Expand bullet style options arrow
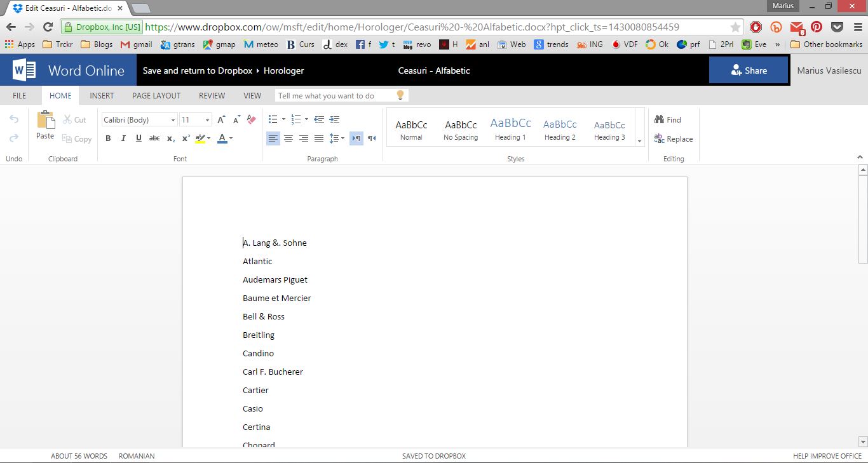 (x=283, y=119)
